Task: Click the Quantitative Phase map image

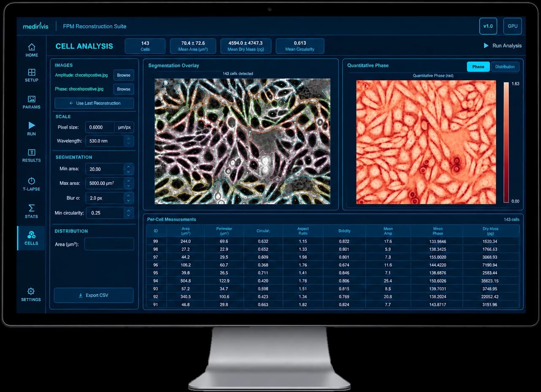Action: click(x=426, y=142)
